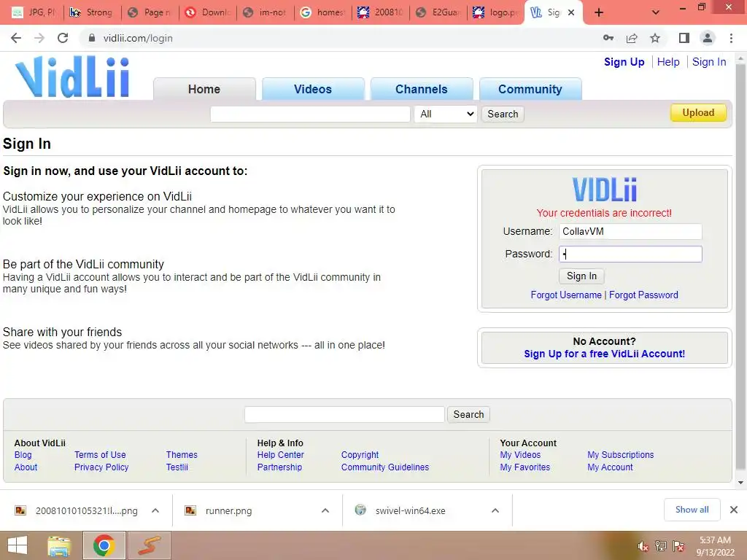Open the My Subscriptions footer link
747x560 pixels.
point(620,455)
